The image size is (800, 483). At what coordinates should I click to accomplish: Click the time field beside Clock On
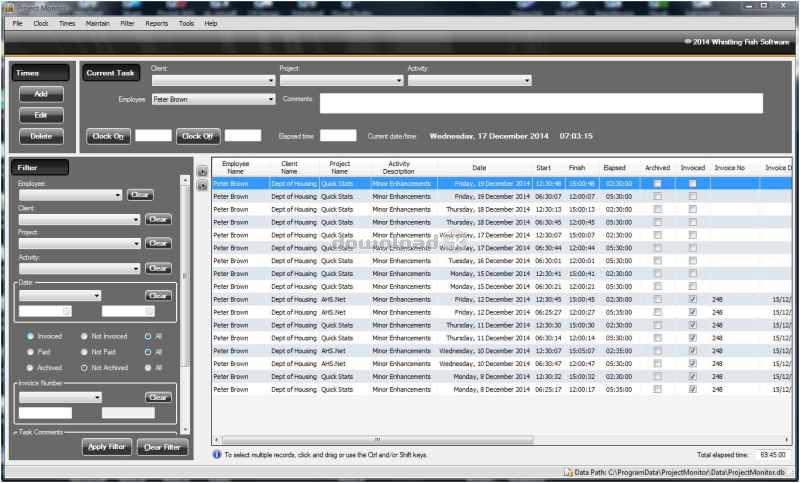click(153, 136)
